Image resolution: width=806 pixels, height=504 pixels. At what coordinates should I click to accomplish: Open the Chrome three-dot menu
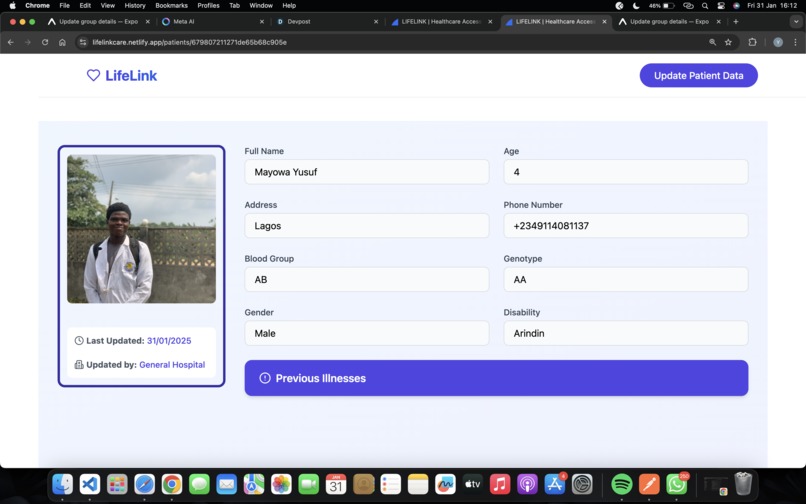[795, 42]
